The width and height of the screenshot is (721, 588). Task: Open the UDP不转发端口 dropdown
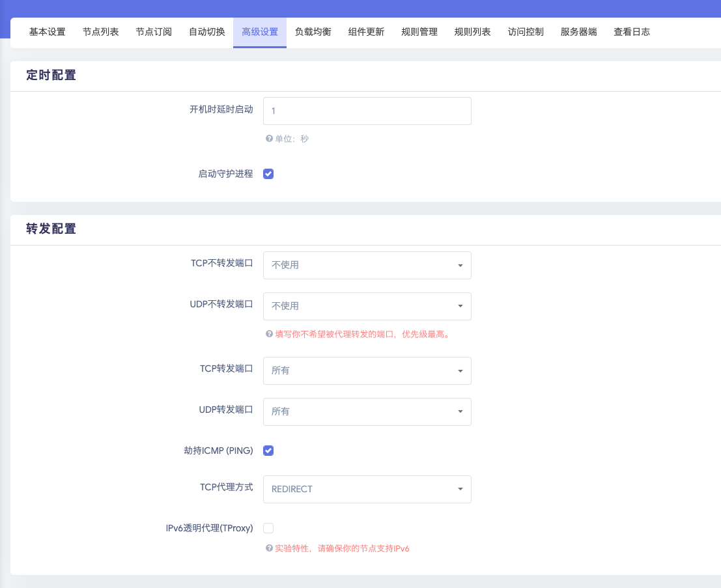tap(367, 306)
